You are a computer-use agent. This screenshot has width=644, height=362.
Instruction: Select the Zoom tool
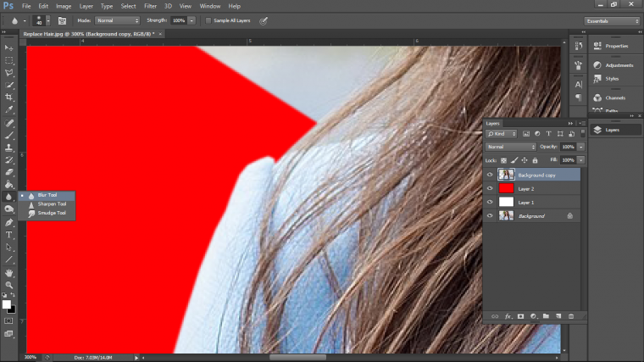pyautogui.click(x=8, y=285)
